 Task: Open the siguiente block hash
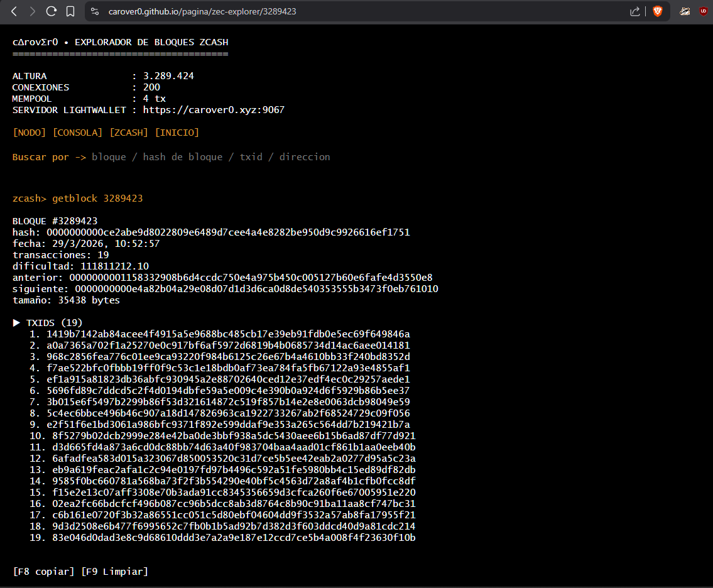click(256, 289)
